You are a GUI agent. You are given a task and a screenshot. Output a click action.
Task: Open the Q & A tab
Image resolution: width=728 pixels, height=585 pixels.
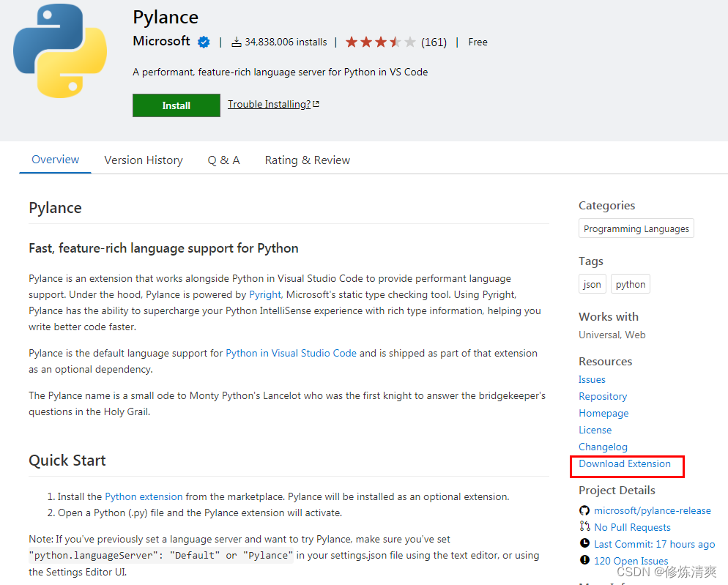224,160
